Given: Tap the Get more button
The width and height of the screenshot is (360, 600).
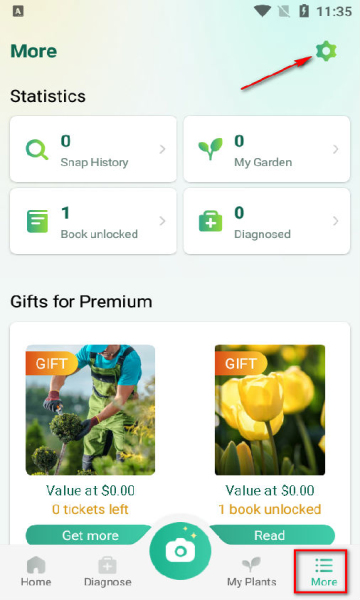Looking at the screenshot, I should coord(89,535).
